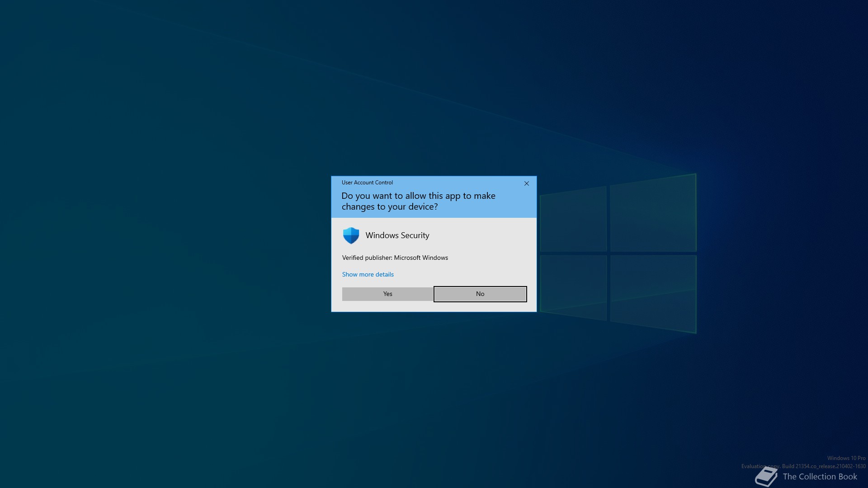Click the 'Do you want to allow' heading
This screenshot has width=868, height=488.
(418, 201)
